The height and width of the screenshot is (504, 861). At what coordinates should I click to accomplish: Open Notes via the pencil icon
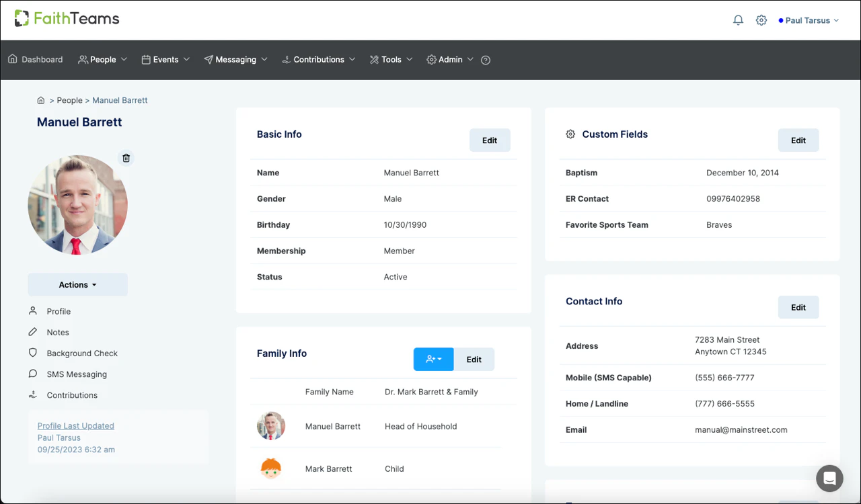(x=32, y=332)
